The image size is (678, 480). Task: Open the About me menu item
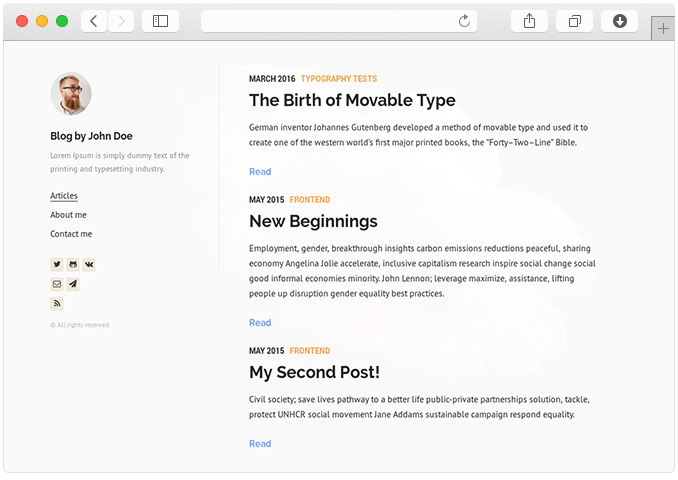(68, 215)
